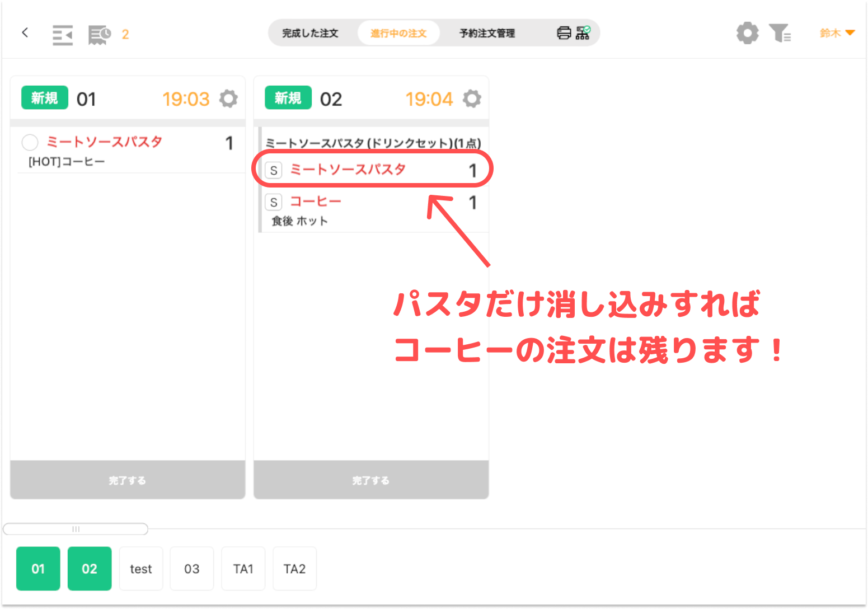Click the 食後 ホット note text
Screen dimensions: 868x609
[x=299, y=221]
